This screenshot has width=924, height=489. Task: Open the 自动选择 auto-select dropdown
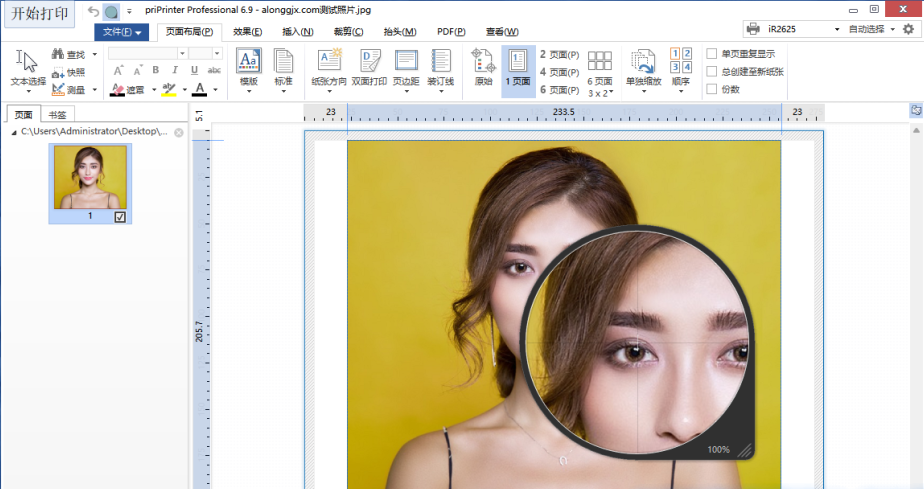click(x=871, y=30)
